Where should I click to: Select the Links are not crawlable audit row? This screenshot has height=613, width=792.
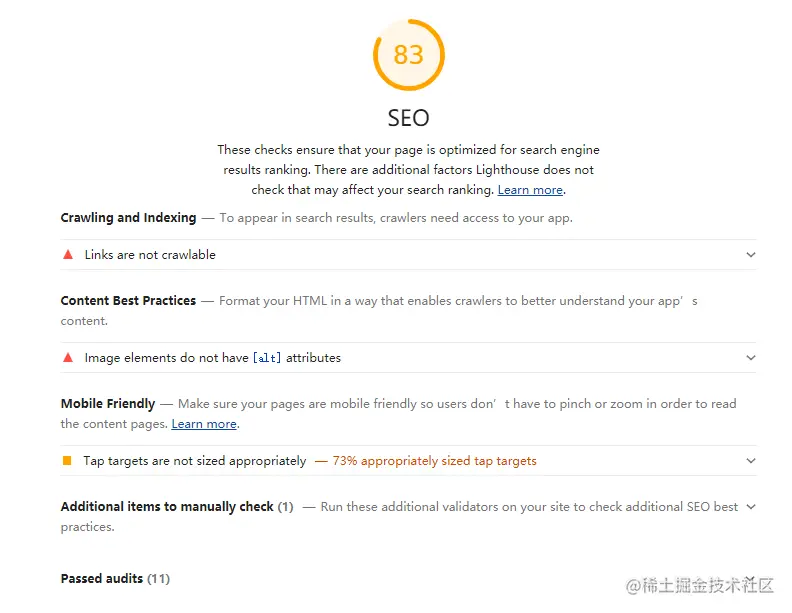pyautogui.click(x=408, y=254)
